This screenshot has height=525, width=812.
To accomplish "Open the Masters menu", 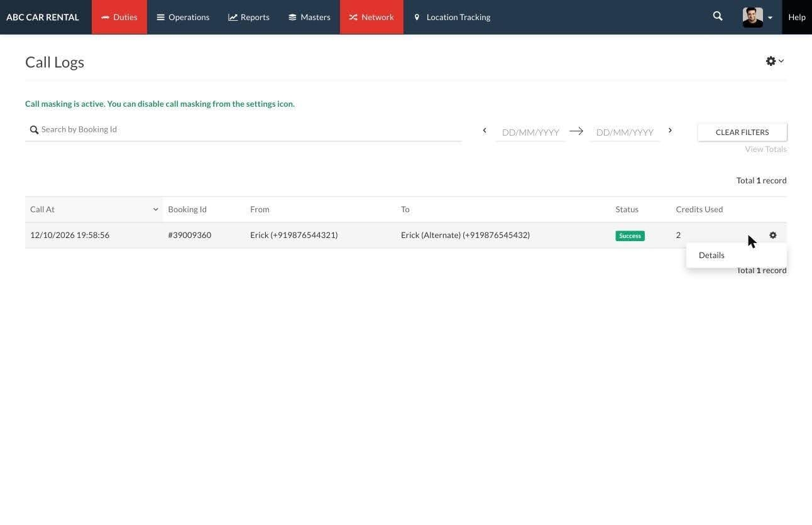I will [309, 17].
